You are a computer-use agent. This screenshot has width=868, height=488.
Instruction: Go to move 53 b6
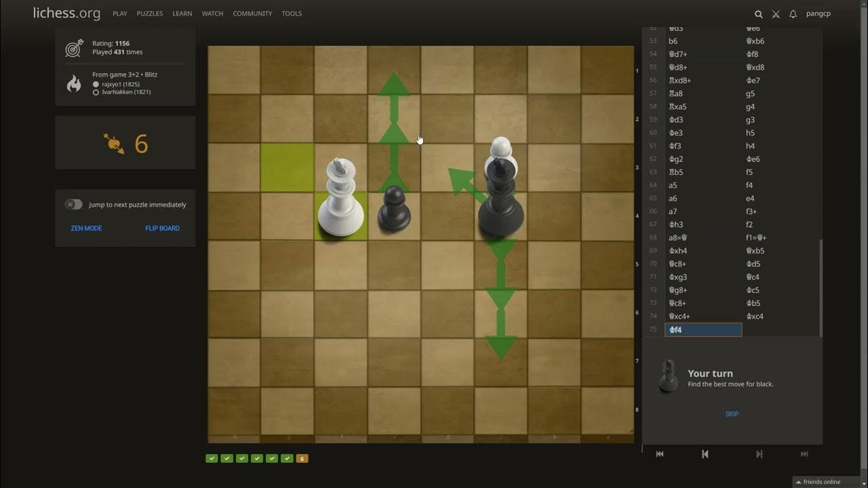click(x=703, y=41)
